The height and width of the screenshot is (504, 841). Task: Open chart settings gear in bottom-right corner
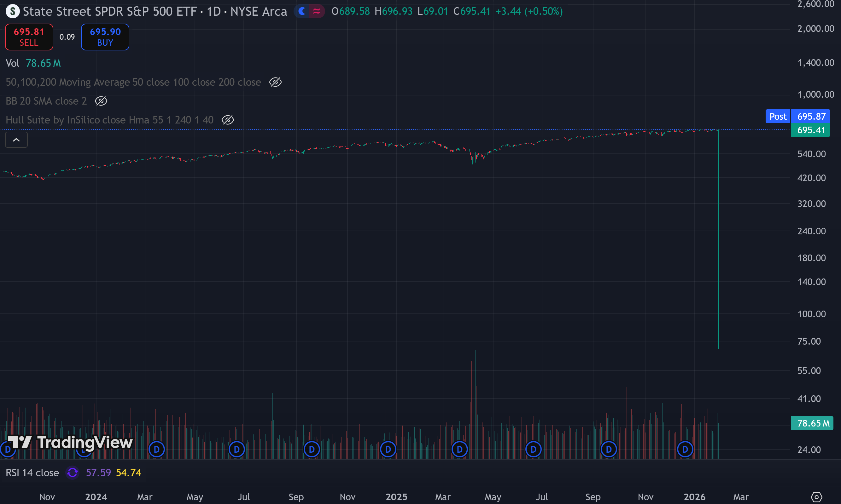[x=816, y=497]
